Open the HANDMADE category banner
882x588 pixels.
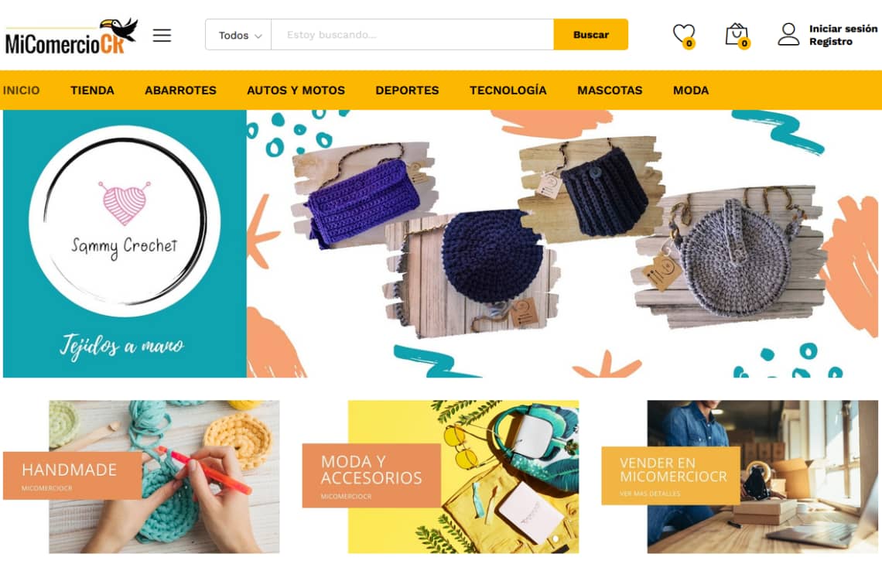(x=141, y=477)
